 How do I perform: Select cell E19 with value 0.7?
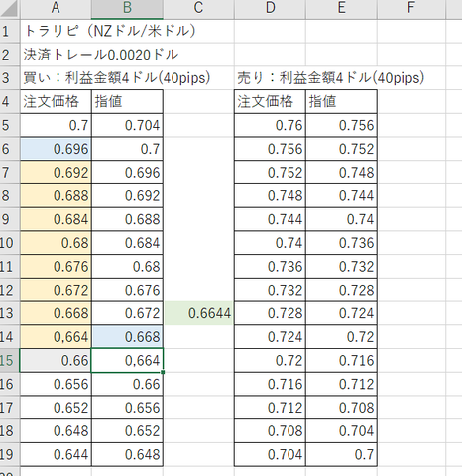341,454
